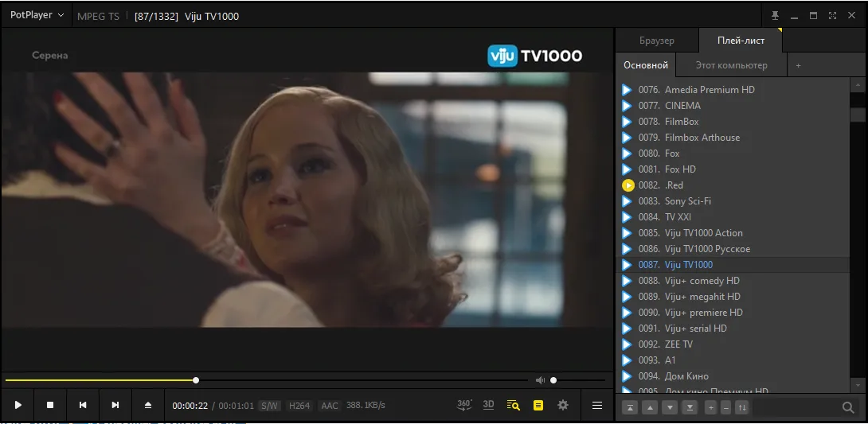
Task: Switch to the Плей-лист tab
Action: click(x=741, y=41)
